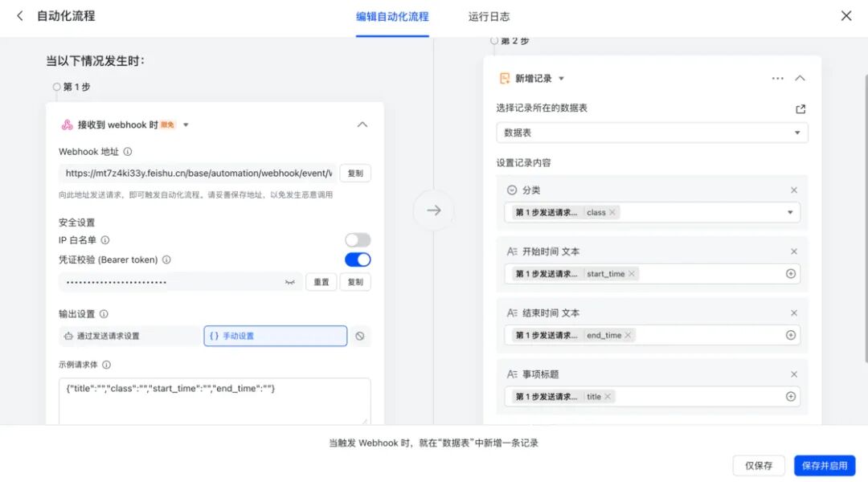Open the 新增记录 action type dropdown
Image resolution: width=868 pixels, height=482 pixels.
tap(561, 79)
